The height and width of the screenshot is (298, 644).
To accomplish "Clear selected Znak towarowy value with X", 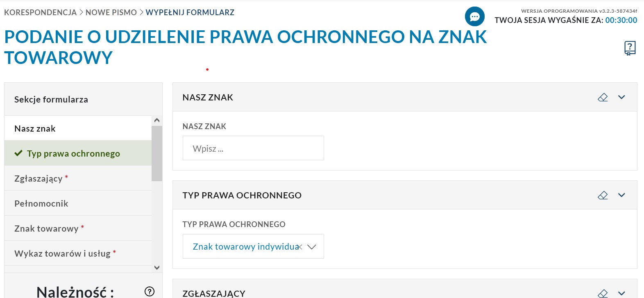I will (x=300, y=247).
